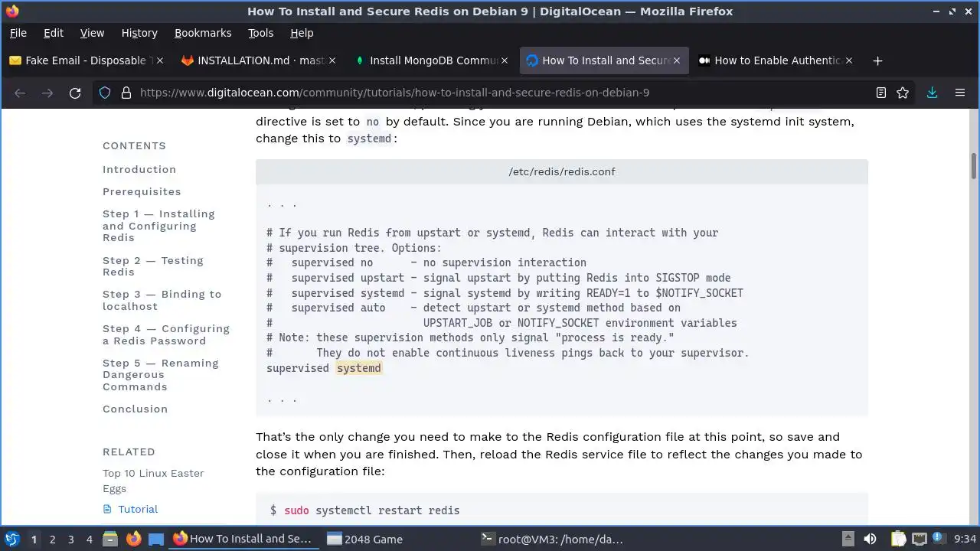
Task: Open a new browser tab
Action: click(x=877, y=60)
